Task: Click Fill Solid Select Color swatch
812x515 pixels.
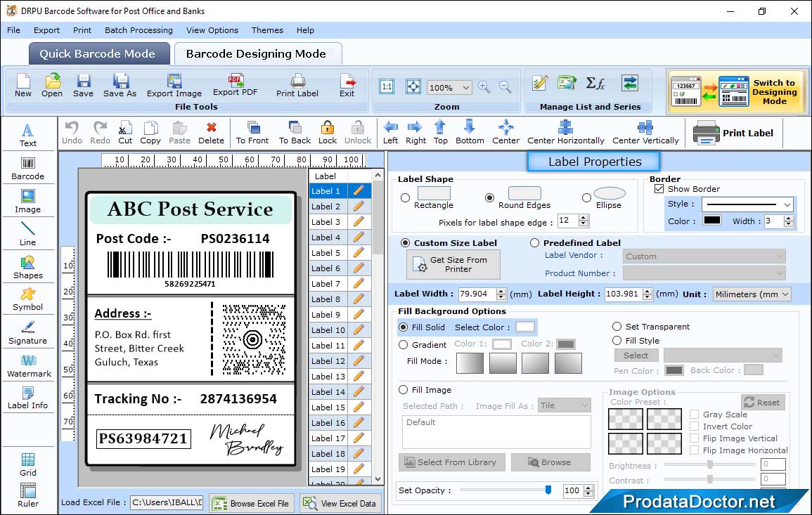Action: click(x=524, y=327)
